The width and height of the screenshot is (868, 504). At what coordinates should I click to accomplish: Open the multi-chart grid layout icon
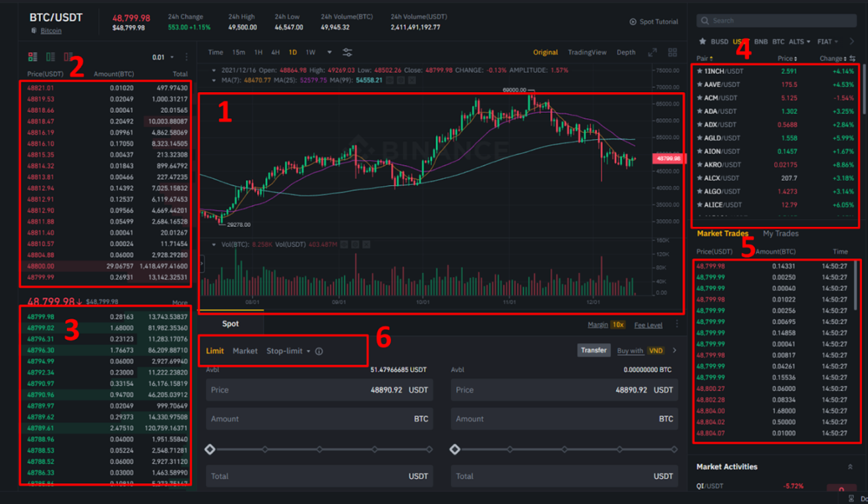pyautogui.click(x=672, y=53)
